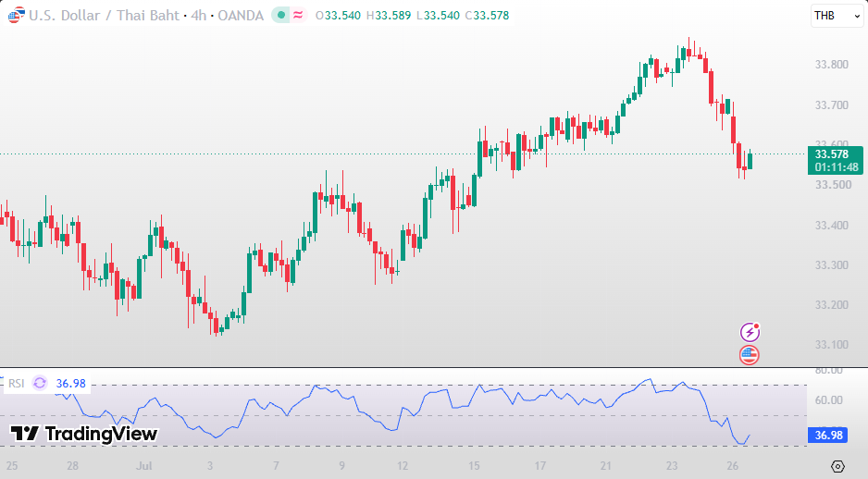
Task: Open the THB currency dropdown
Action: [x=837, y=16]
